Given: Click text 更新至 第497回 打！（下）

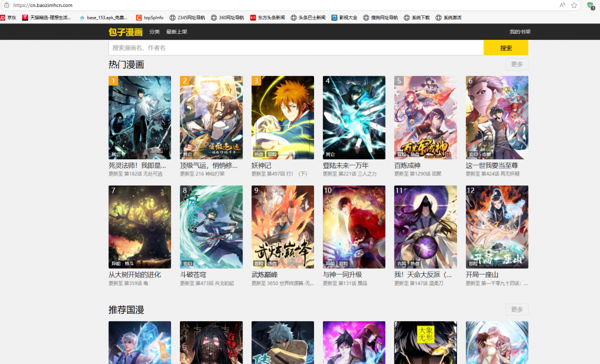Looking at the screenshot, I should pos(279,174).
